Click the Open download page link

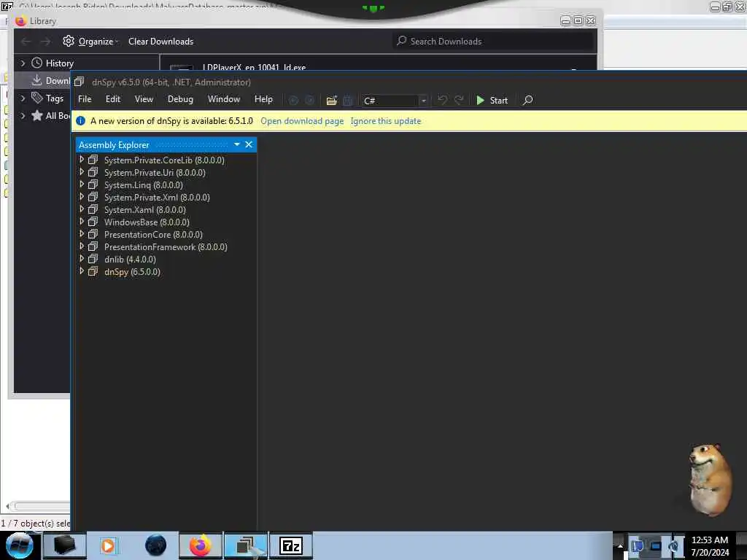[302, 121]
